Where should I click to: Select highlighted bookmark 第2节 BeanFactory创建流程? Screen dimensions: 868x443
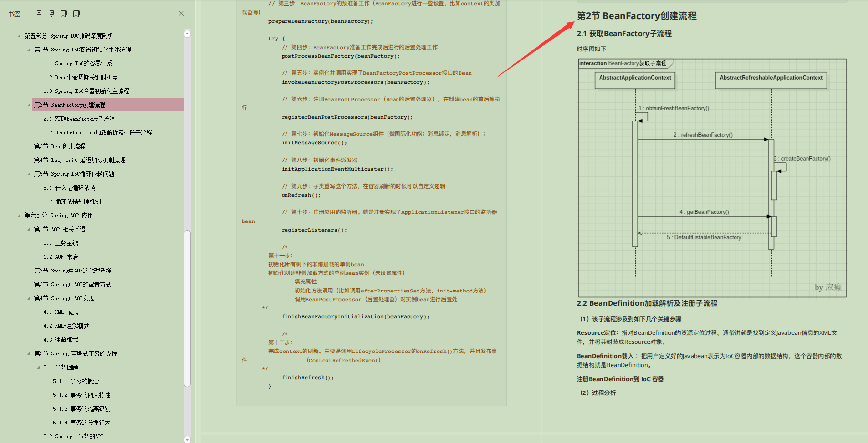pos(108,105)
